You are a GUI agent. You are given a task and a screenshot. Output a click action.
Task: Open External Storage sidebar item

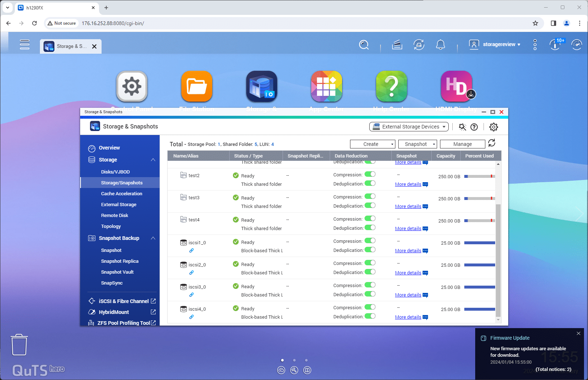119,205
